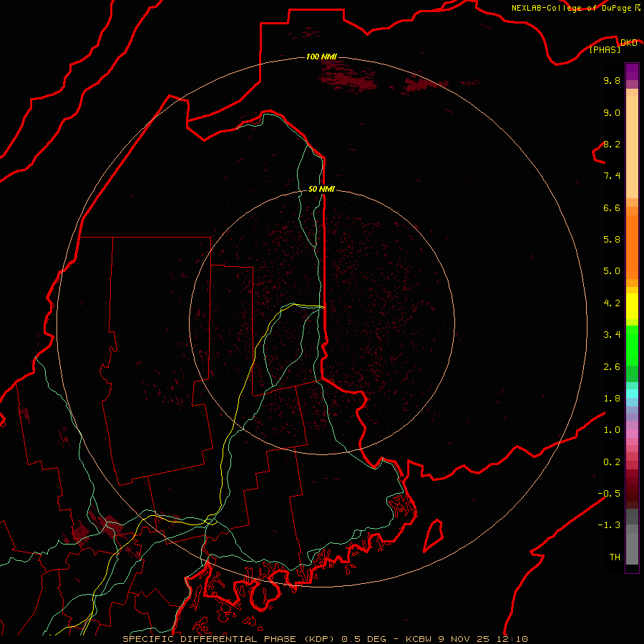Click the 1.0 scale value
The width and height of the screenshot is (644, 644).
click(x=612, y=430)
